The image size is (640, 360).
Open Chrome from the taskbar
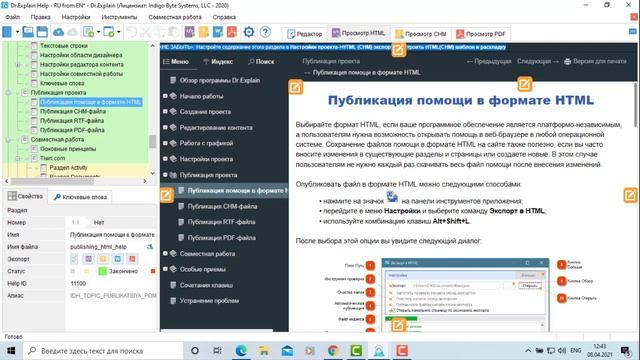[333, 351]
